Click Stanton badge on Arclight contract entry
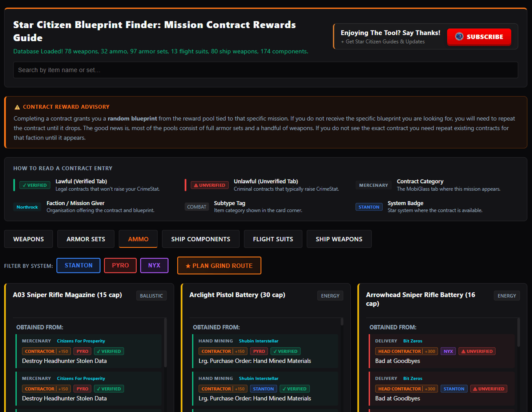 click(263, 389)
